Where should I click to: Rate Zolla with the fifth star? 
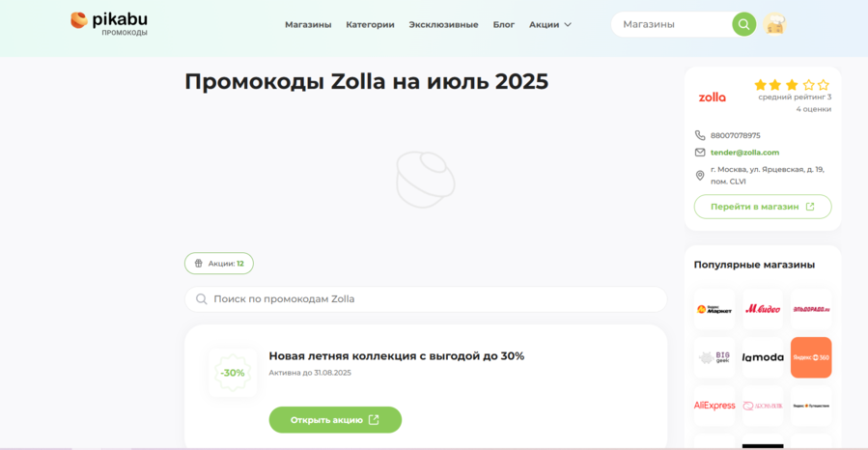tap(824, 85)
